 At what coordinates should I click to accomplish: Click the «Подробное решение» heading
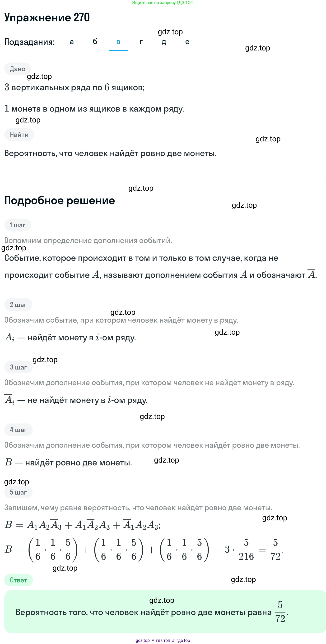click(x=60, y=201)
